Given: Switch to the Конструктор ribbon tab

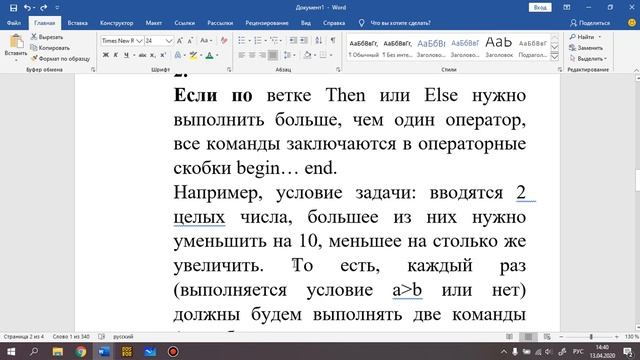Looking at the screenshot, I should coord(117,23).
